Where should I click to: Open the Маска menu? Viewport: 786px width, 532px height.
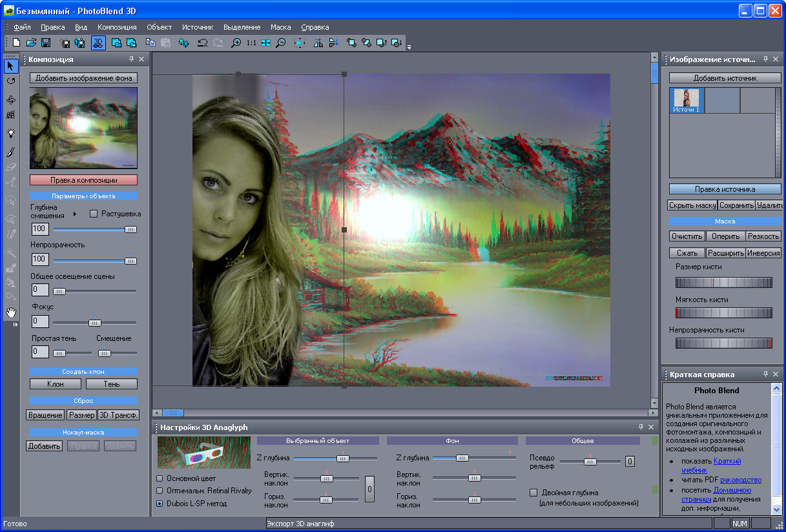pyautogui.click(x=280, y=27)
